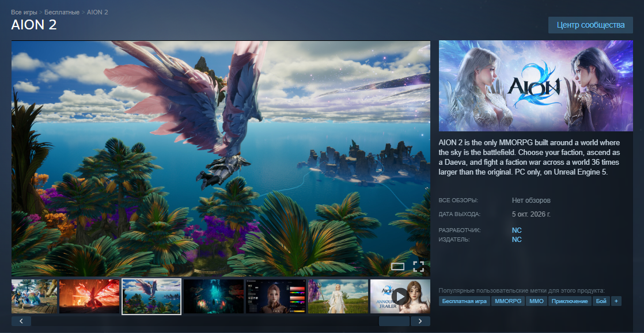This screenshot has height=333, width=644.
Task: Click the thumbnail strip scrollbar handle
Action: pyautogui.click(x=394, y=321)
